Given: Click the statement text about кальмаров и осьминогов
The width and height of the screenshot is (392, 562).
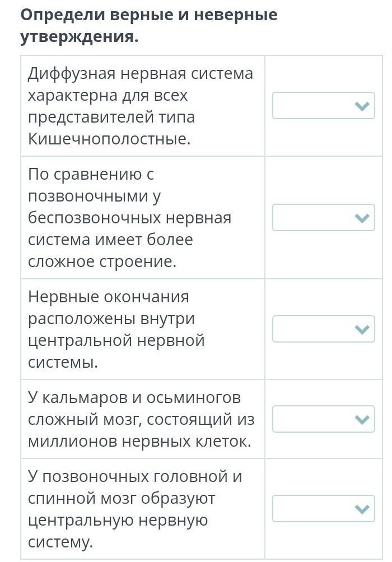Looking at the screenshot, I should (x=141, y=419).
